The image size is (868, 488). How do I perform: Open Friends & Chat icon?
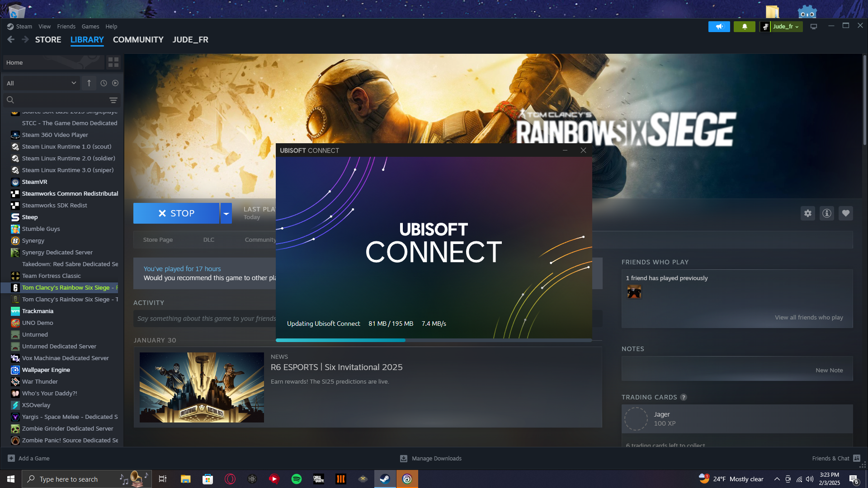coord(857,458)
